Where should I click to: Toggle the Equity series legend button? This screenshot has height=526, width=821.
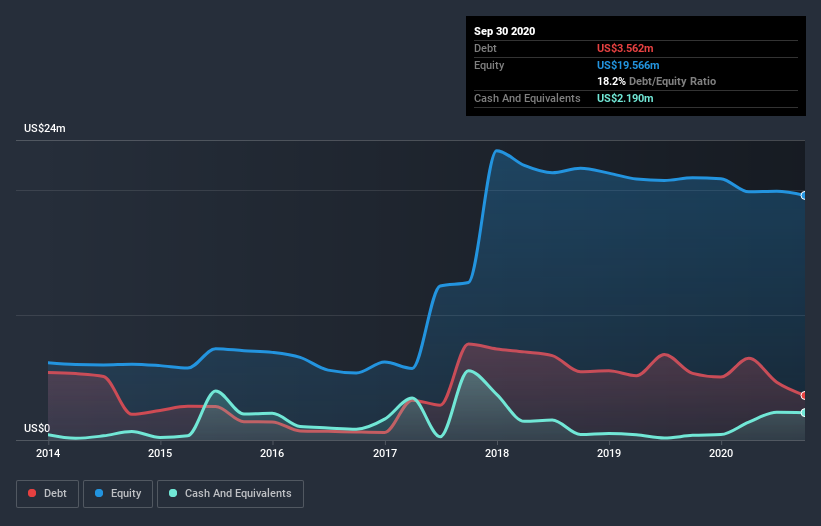[x=118, y=494]
